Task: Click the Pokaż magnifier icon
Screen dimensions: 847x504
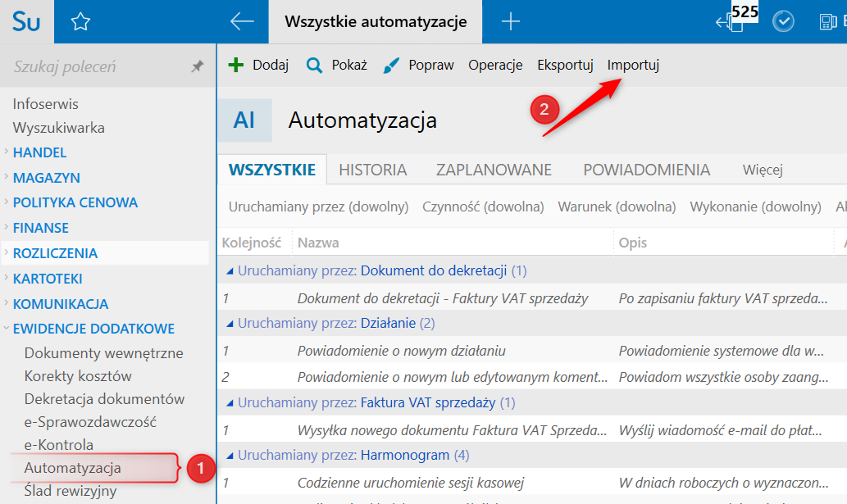Action: [x=314, y=66]
